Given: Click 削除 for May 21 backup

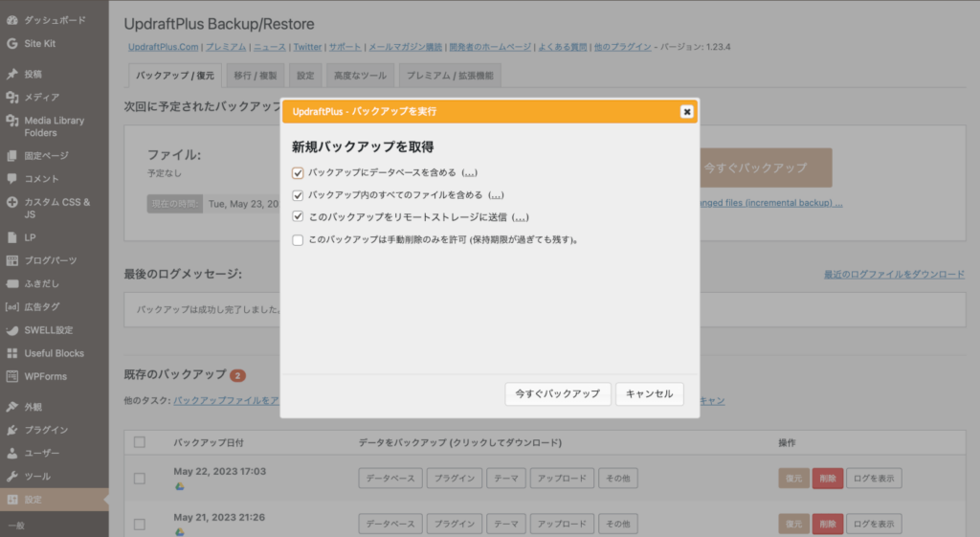Looking at the screenshot, I should click(828, 524).
